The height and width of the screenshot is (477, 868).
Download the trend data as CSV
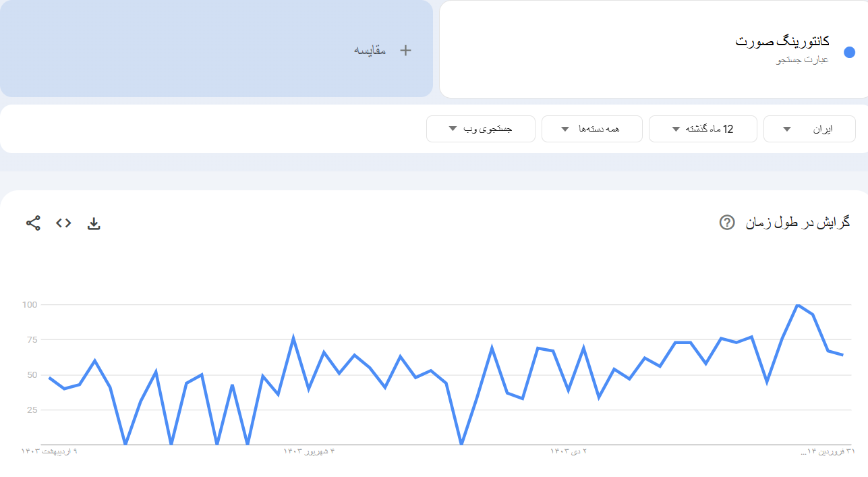94,223
